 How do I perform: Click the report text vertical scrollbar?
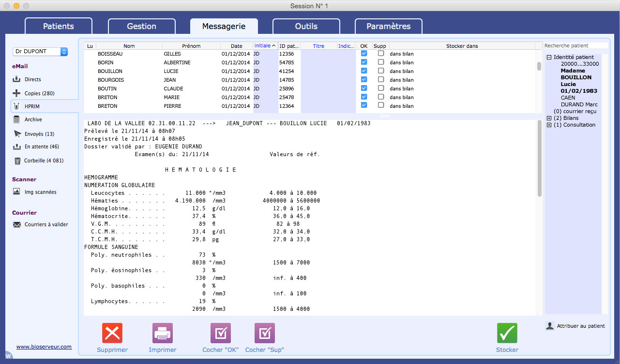pos(539,158)
